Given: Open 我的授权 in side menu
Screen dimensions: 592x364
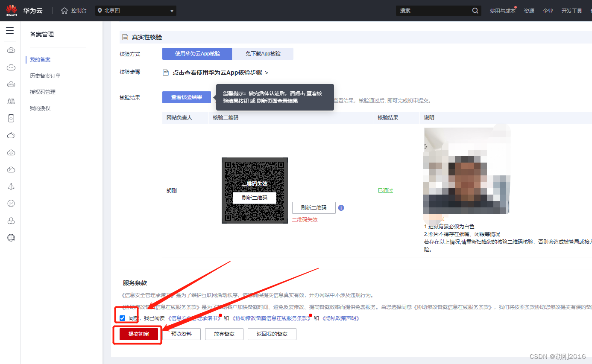Looking at the screenshot, I should tap(40, 108).
